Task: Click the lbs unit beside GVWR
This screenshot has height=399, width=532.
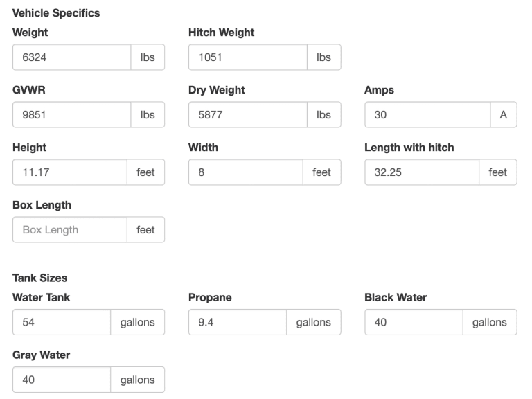Action: (148, 115)
